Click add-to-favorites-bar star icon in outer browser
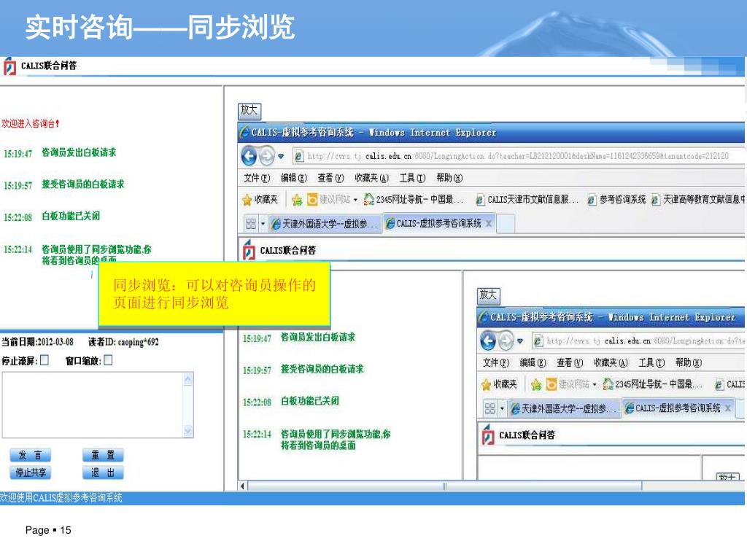The image size is (747, 560). pos(297,200)
